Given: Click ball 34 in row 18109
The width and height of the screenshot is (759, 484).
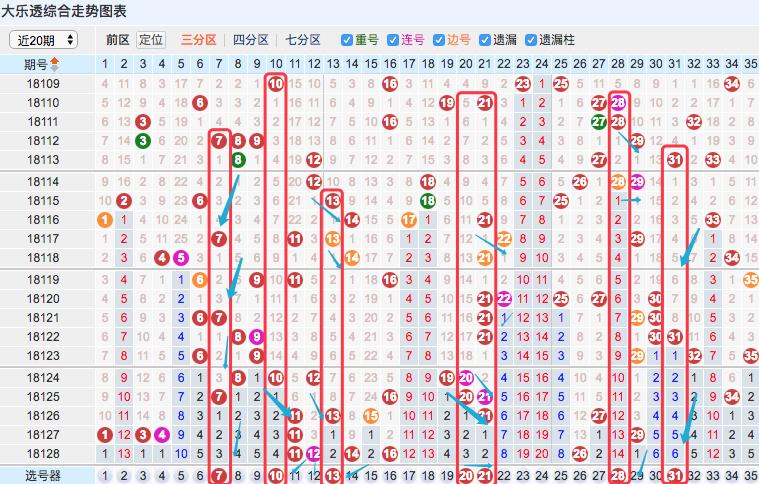Looking at the screenshot, I should (x=732, y=84).
